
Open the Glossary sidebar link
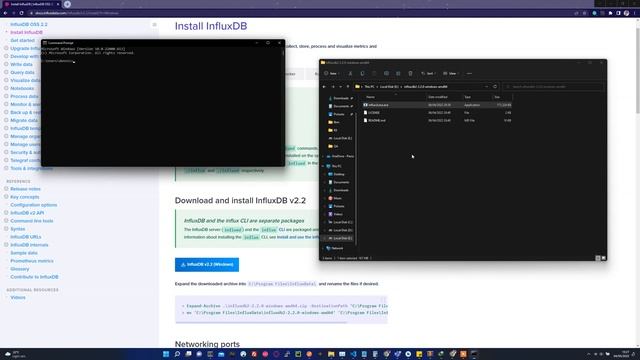coord(20,269)
